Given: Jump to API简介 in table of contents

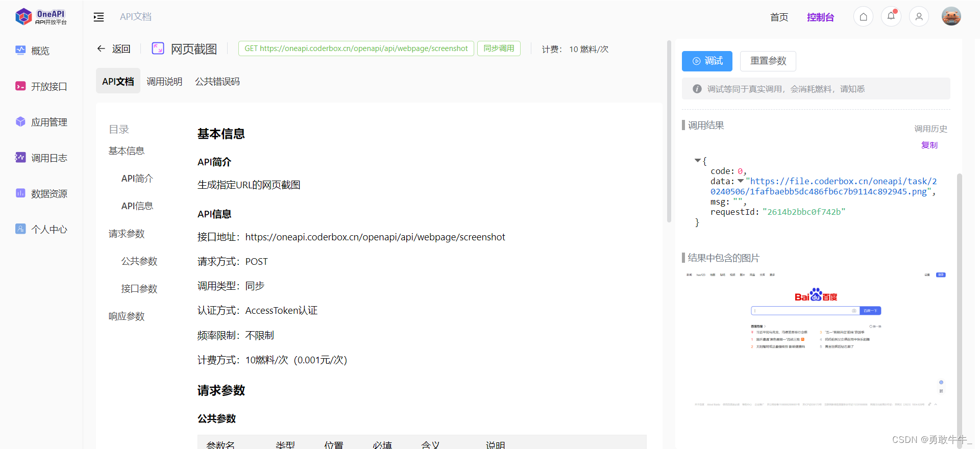Looking at the screenshot, I should [x=137, y=179].
